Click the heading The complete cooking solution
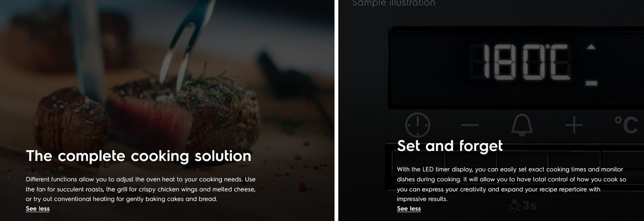644x221 pixels. pos(139,156)
